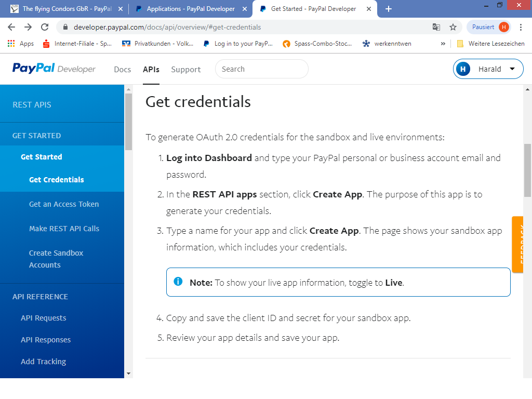This screenshot has width=532, height=399.
Task: Select Get an Access Token in sidebar
Action: point(64,204)
